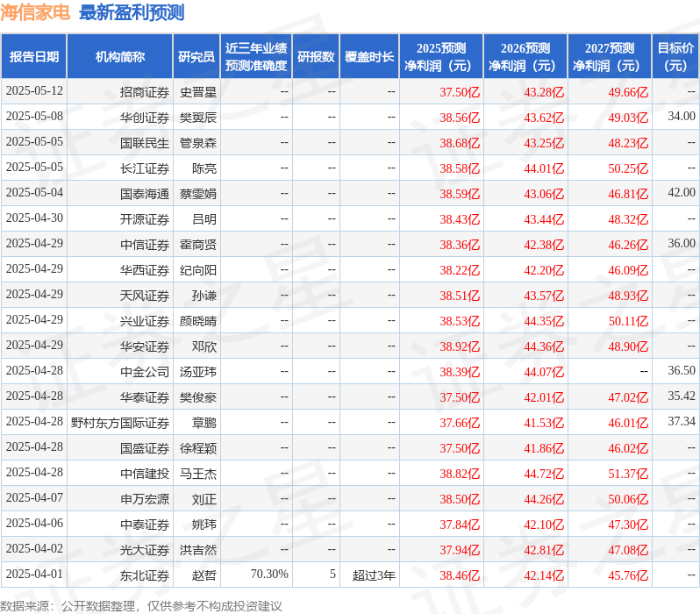Click 东北证券 in the last row
Screen dimensions: 700x614
144,575
